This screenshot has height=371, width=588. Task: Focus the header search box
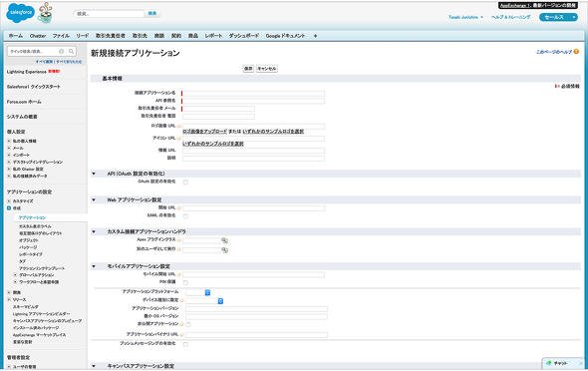click(x=109, y=14)
